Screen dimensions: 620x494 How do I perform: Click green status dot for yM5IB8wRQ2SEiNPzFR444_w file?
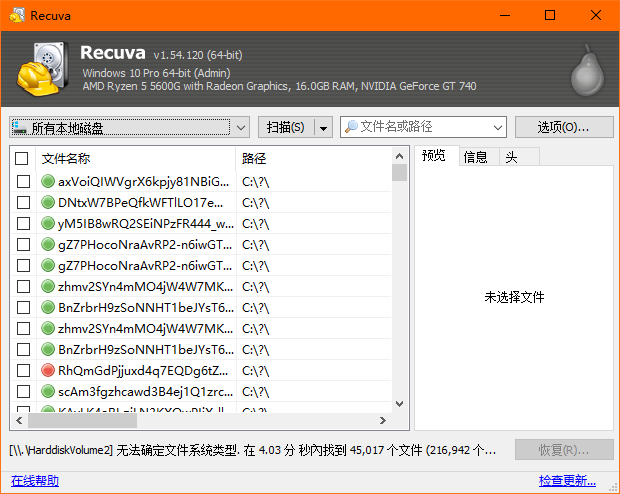pyautogui.click(x=48, y=223)
